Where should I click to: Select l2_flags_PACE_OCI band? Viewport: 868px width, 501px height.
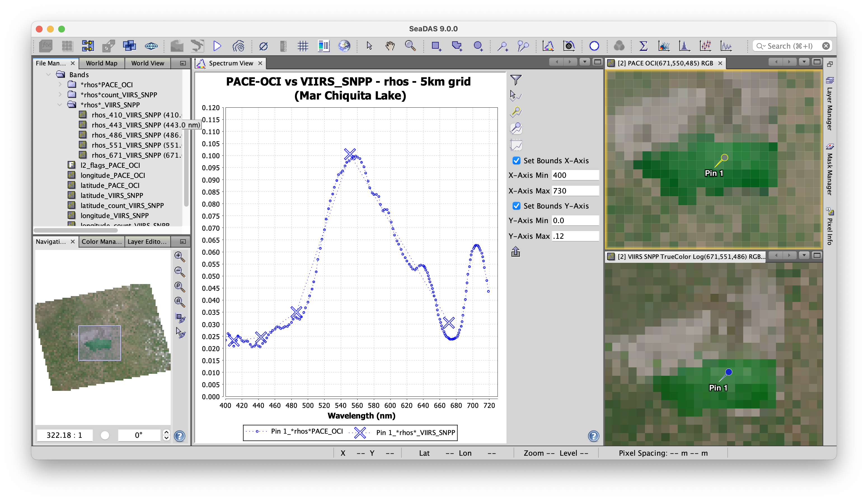tap(104, 165)
